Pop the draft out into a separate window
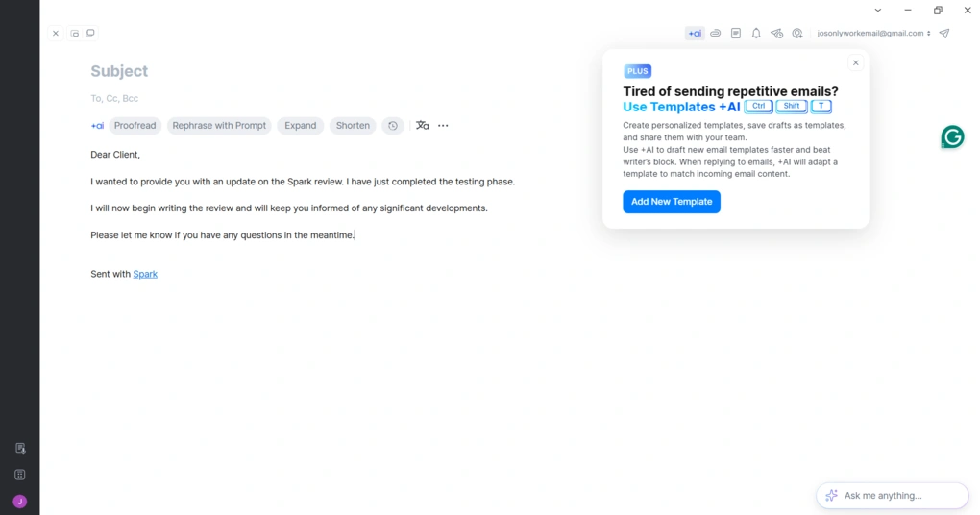The height and width of the screenshot is (515, 980). pos(90,33)
